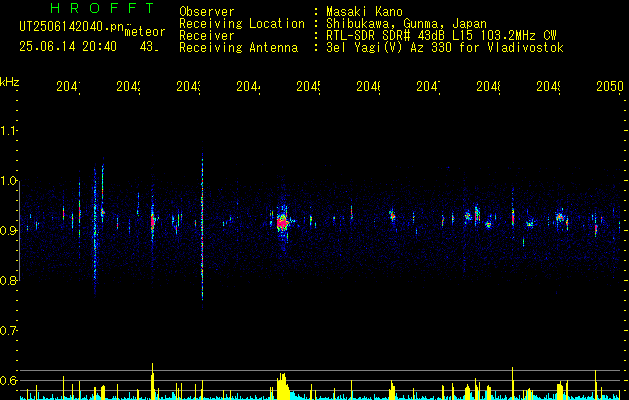Screen dimensions: 629x400
Task: Click the Receiving Antenna label
Action: [238, 48]
